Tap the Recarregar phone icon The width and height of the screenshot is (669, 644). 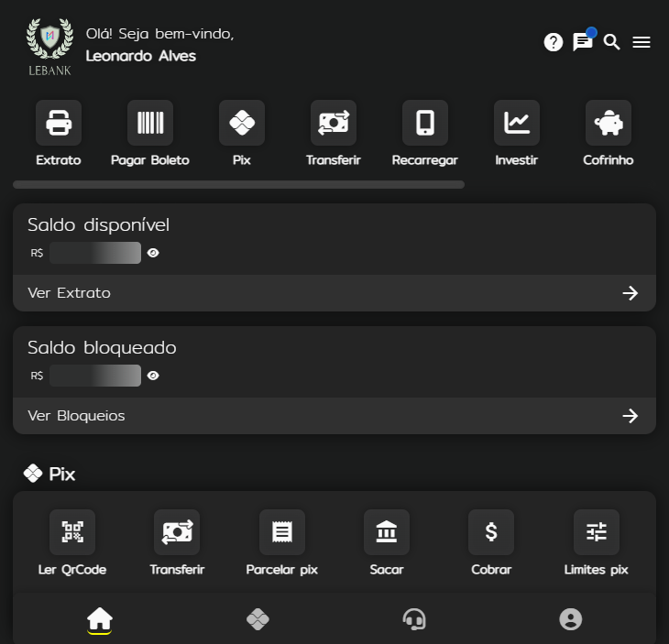click(425, 123)
